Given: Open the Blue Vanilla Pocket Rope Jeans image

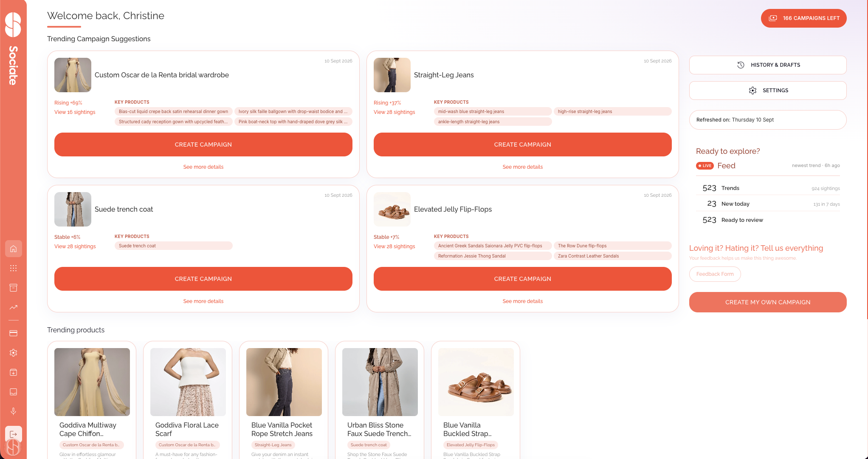Looking at the screenshot, I should click(284, 382).
